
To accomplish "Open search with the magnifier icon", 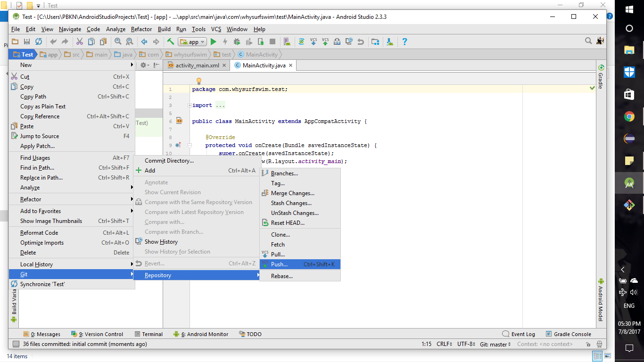I will pyautogui.click(x=588, y=41).
